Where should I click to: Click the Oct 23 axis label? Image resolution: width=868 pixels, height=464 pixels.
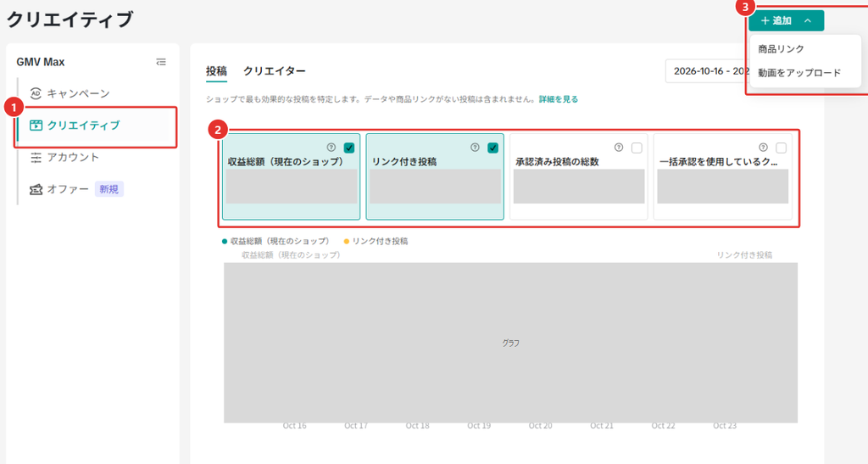(x=725, y=426)
